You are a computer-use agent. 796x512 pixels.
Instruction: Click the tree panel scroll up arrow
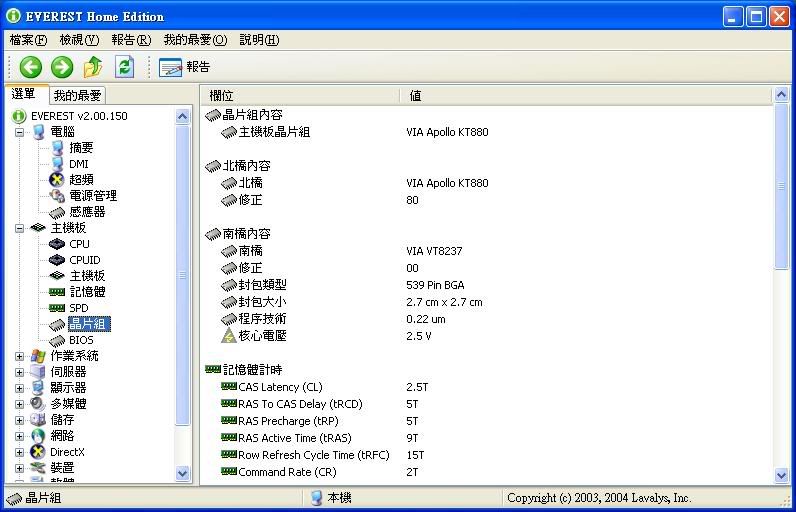pos(182,117)
